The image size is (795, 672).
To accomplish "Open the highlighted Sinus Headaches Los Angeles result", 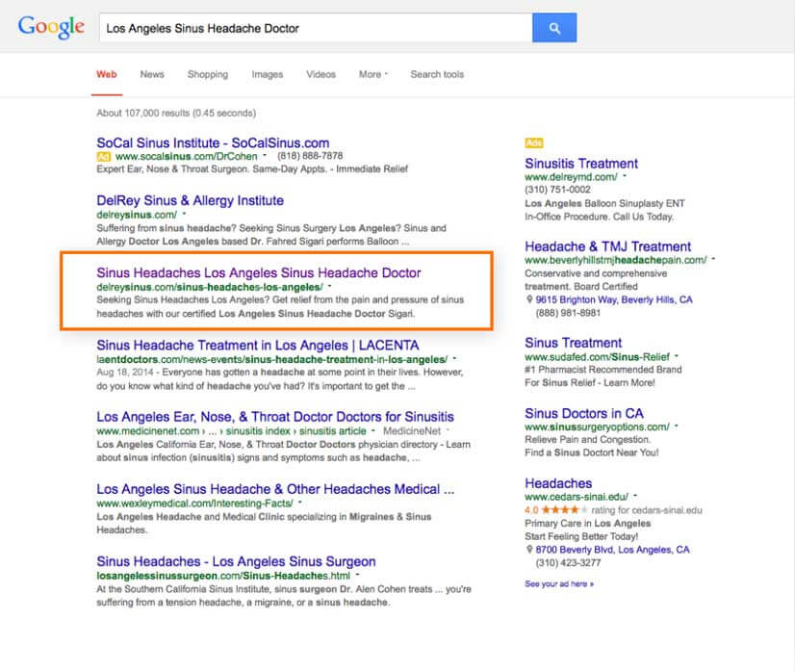I will [258, 272].
